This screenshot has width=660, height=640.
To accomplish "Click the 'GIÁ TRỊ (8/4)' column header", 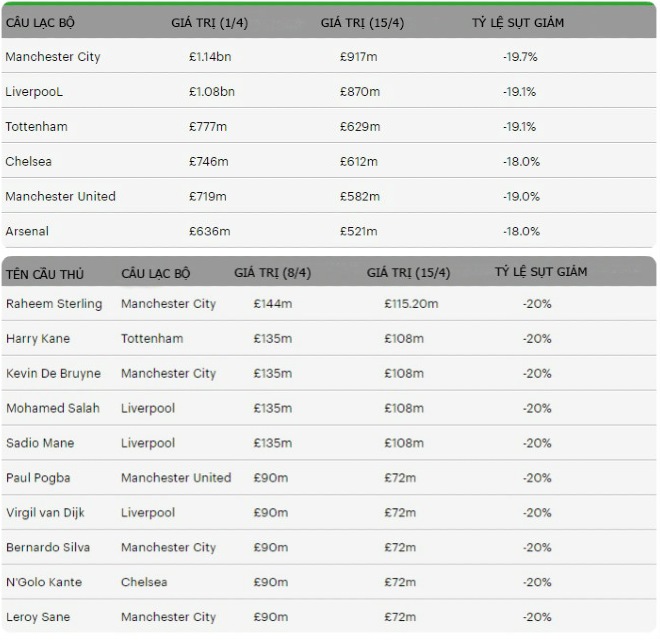I will pyautogui.click(x=272, y=272).
